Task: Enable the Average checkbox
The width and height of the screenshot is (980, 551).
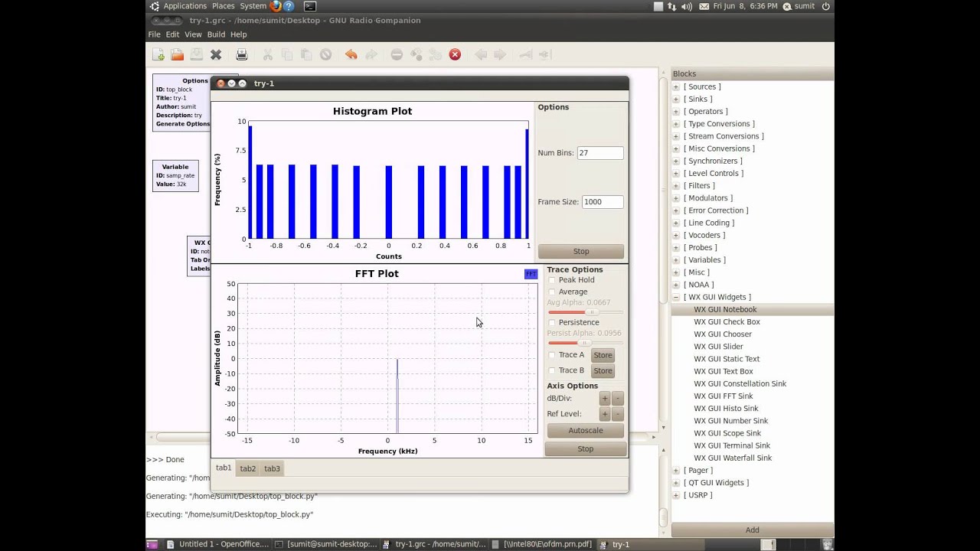Action: tap(552, 292)
